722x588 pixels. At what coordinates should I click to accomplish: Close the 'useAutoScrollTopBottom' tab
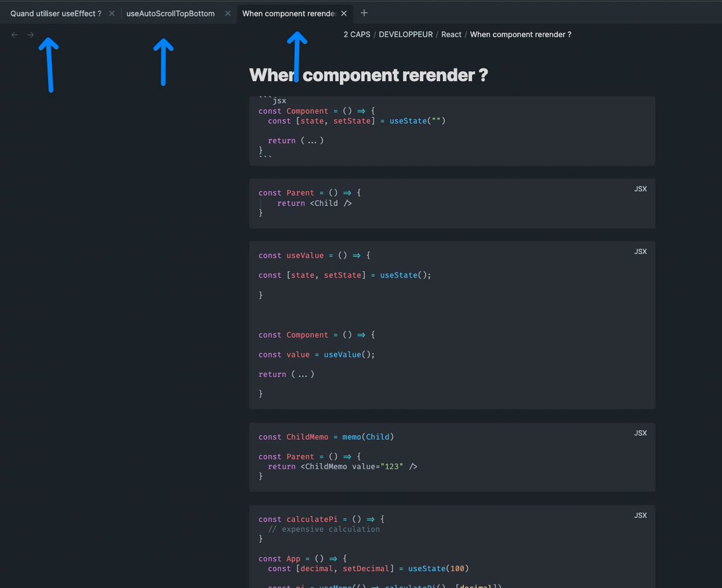[226, 12]
